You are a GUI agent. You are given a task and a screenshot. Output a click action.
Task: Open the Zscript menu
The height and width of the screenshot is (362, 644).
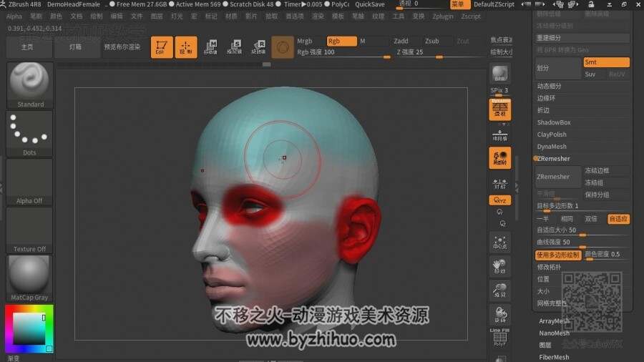click(x=471, y=16)
